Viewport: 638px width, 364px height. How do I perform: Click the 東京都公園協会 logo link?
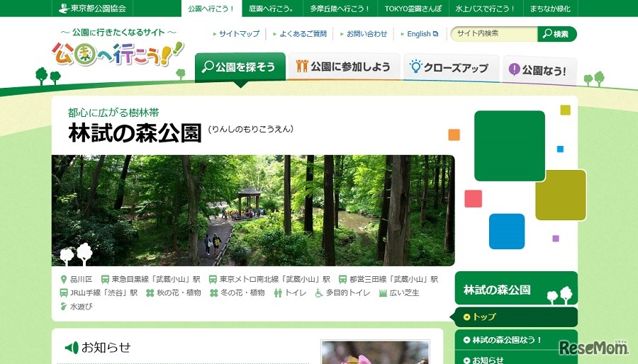[x=92, y=8]
